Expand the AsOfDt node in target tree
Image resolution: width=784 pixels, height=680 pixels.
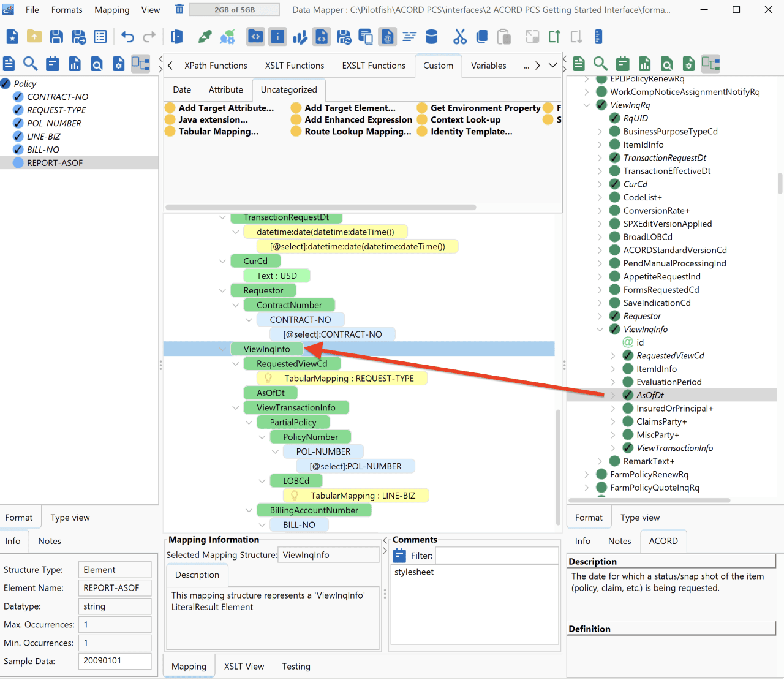(613, 395)
